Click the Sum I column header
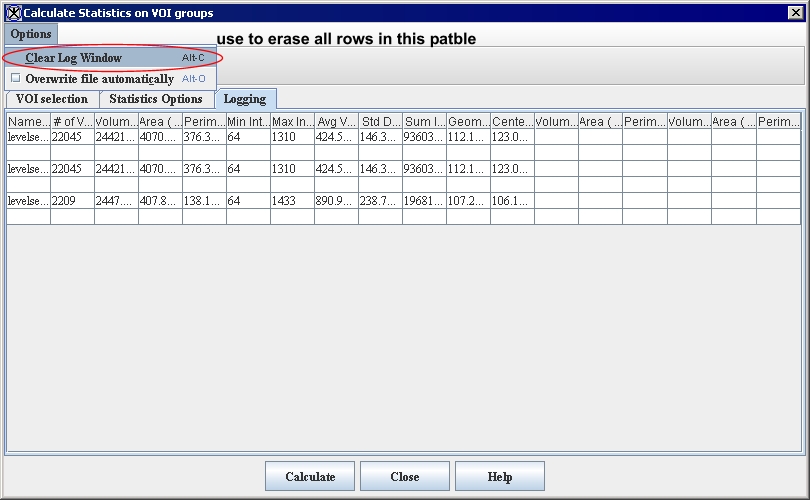Image resolution: width=810 pixels, height=500 pixels. click(x=424, y=121)
